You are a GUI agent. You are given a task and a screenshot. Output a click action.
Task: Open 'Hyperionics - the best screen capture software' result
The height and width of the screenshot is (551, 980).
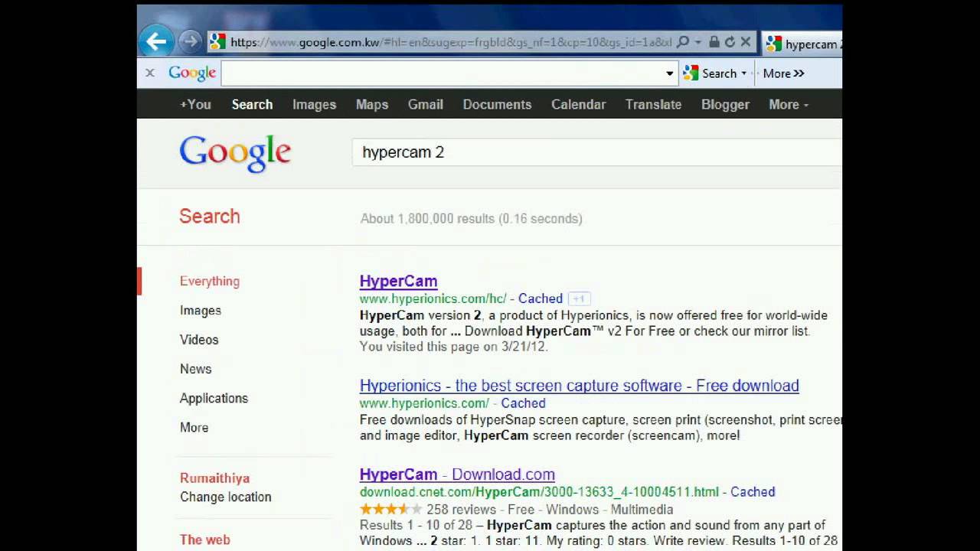click(579, 385)
